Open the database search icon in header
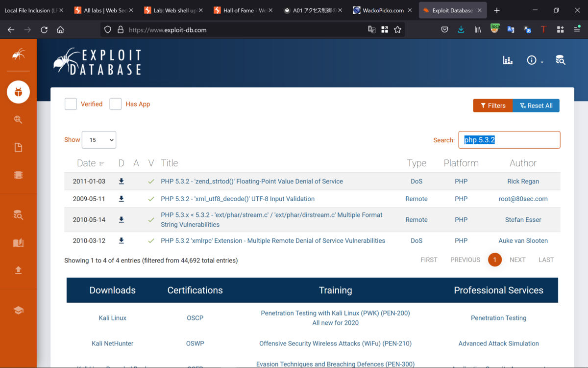This screenshot has height=368, width=588. [x=560, y=60]
